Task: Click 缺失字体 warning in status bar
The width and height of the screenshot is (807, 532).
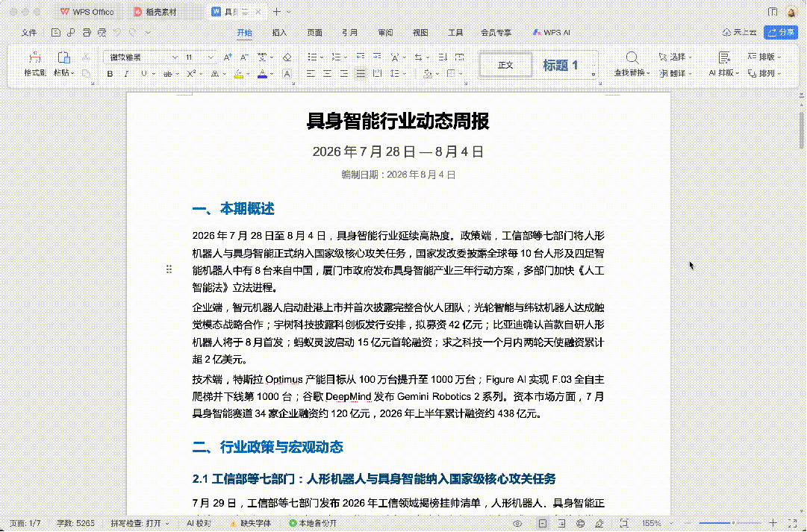Action: (x=251, y=523)
